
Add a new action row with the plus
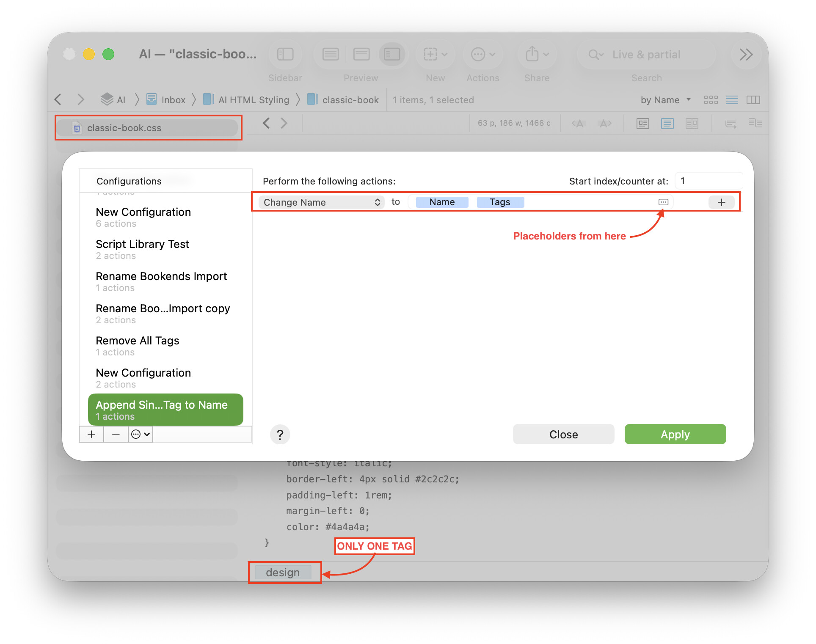coord(721,202)
